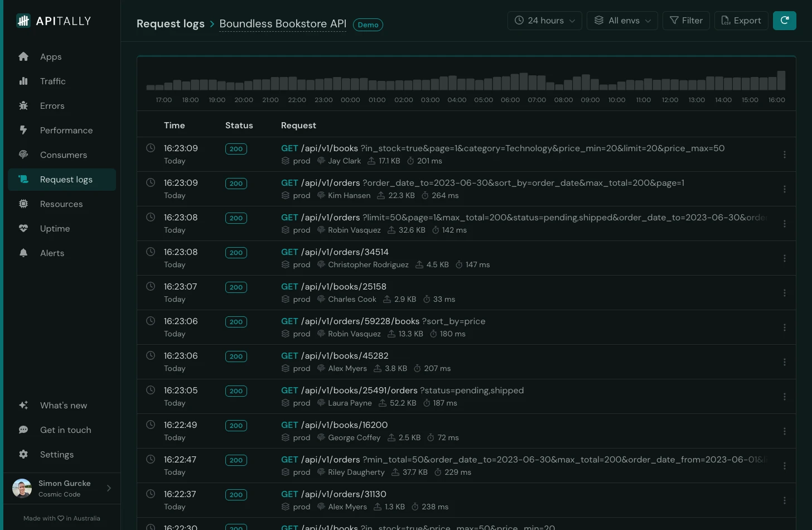Image resolution: width=812 pixels, height=530 pixels.
Task: Click the Apitally logo
Action: (53, 21)
